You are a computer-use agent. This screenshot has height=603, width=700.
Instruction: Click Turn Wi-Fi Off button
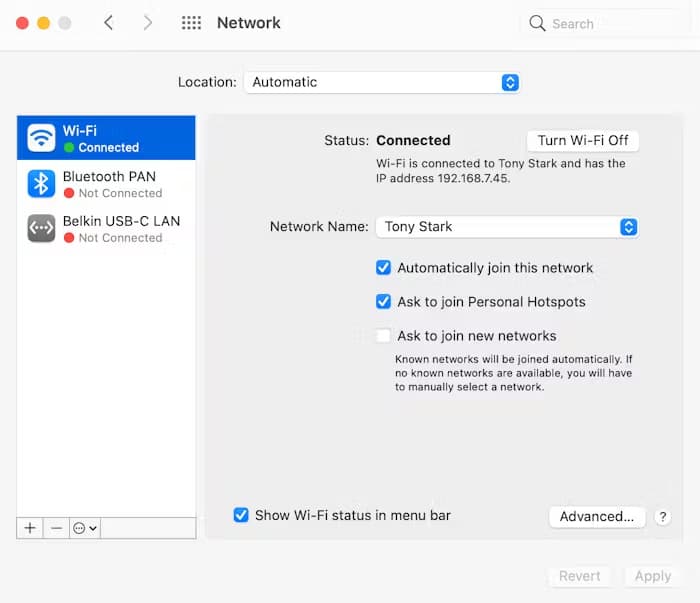(583, 141)
